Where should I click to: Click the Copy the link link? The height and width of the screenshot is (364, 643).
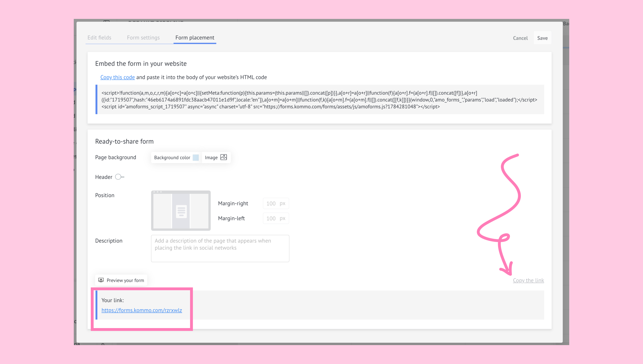click(x=528, y=281)
